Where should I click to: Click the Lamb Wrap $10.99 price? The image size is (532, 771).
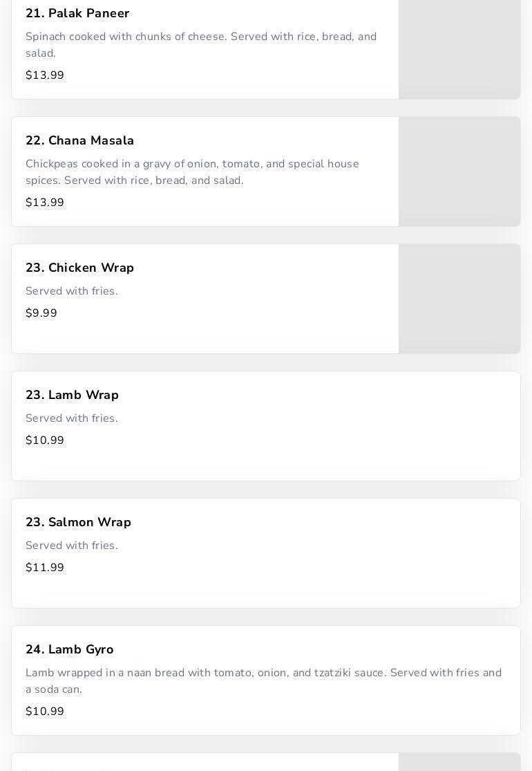coord(45,440)
